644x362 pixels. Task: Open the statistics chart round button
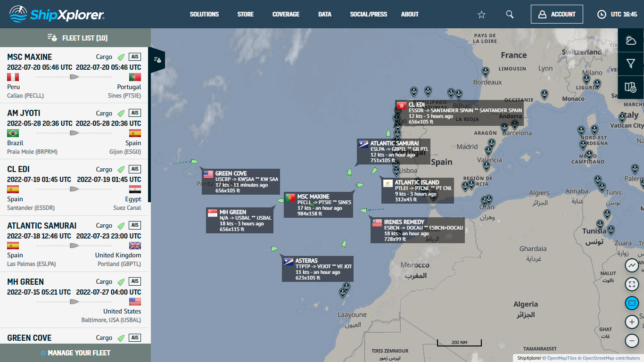(x=632, y=265)
